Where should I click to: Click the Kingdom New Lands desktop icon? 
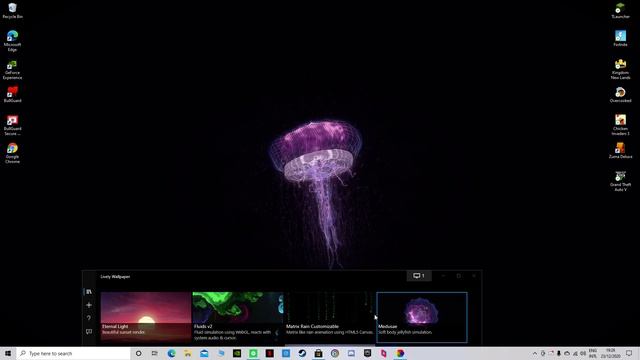(x=620, y=69)
